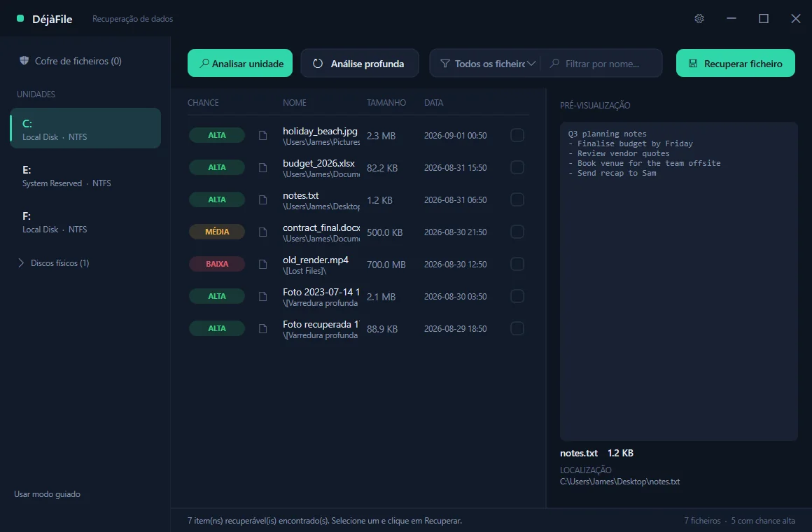
Task: Click the BAIXA chance badge
Action: pos(217,264)
